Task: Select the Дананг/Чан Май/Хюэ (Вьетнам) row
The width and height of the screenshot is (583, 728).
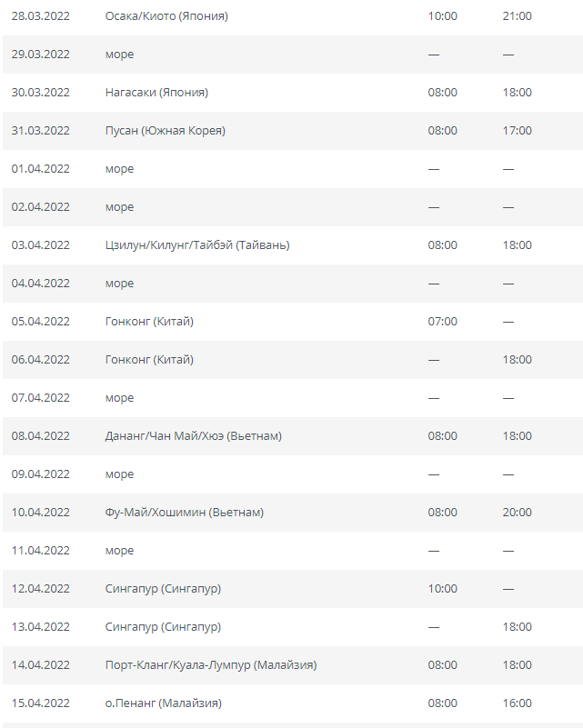Action: click(293, 436)
